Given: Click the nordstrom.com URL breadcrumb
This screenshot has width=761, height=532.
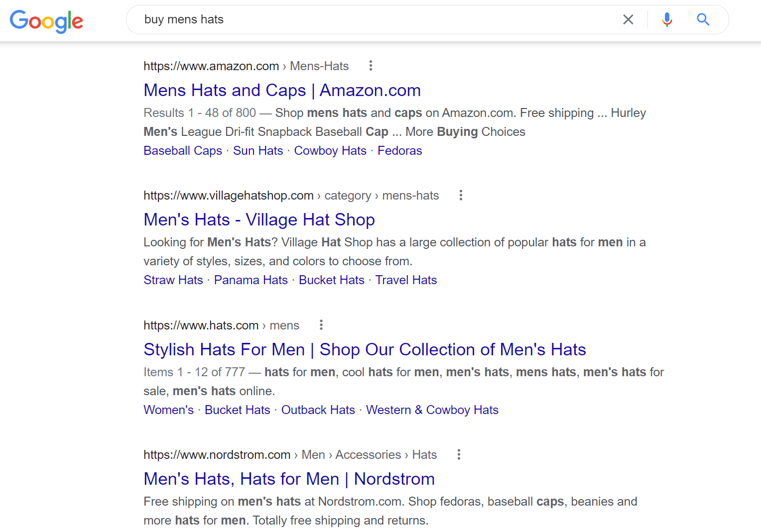Looking at the screenshot, I should [x=290, y=455].
